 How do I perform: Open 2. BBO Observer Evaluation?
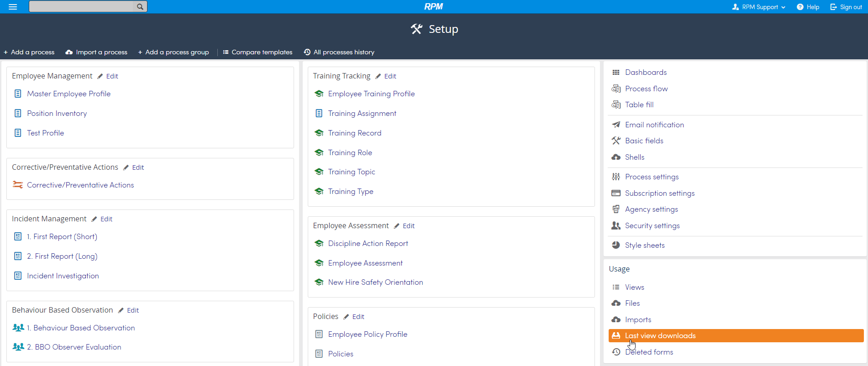[x=74, y=347]
